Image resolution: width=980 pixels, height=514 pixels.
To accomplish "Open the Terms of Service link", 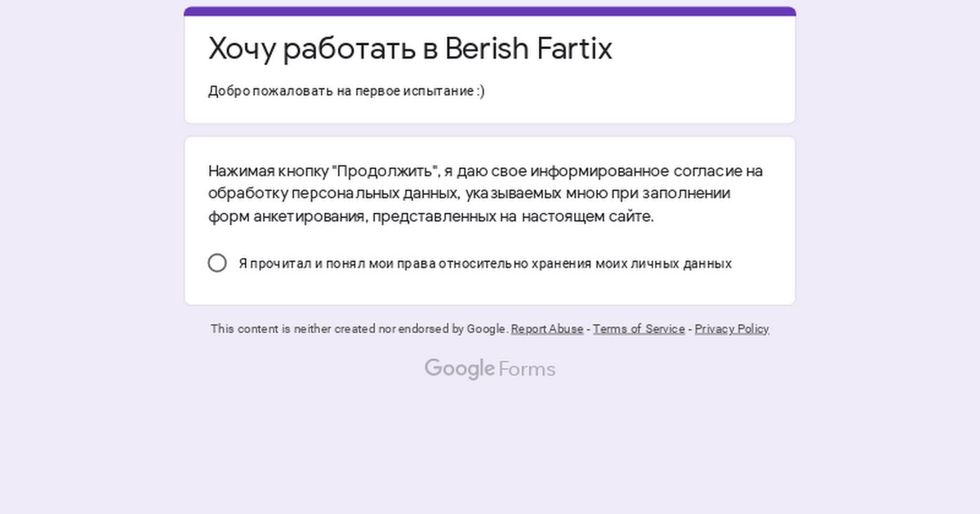I will [x=639, y=329].
